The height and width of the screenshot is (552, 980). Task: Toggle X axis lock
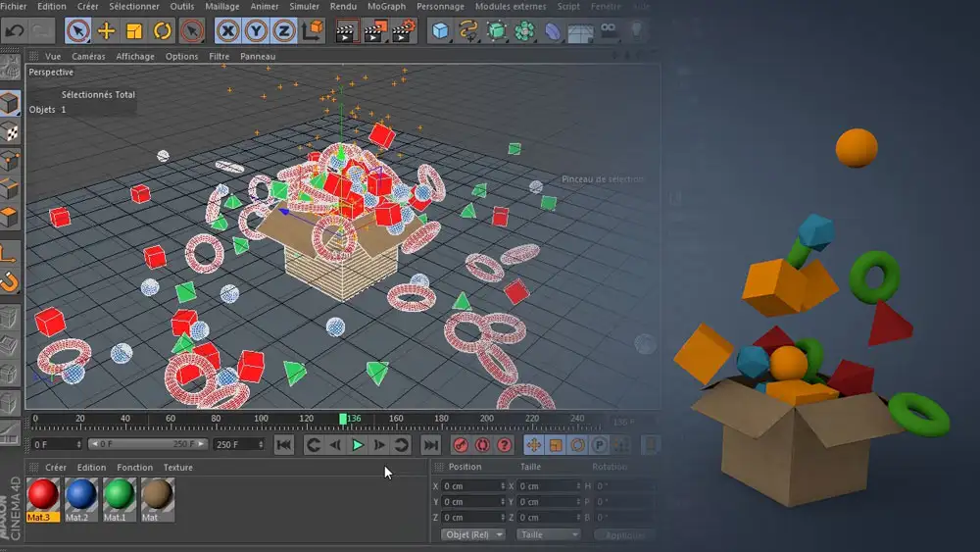pos(228,30)
